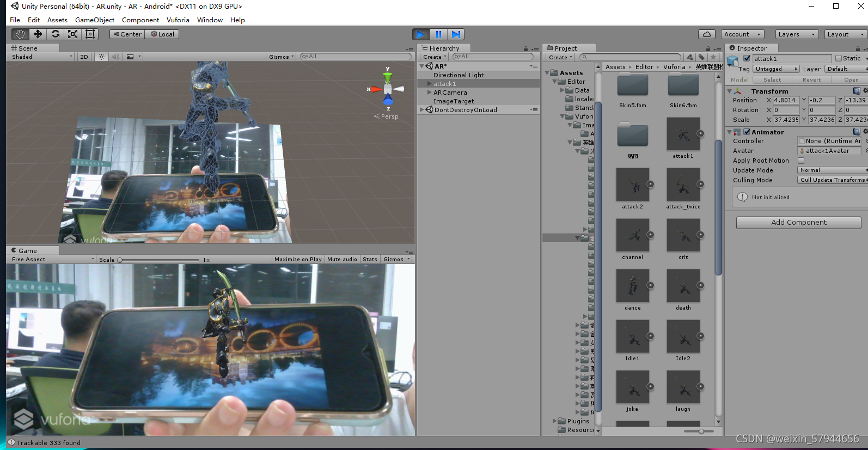868x450 pixels.
Task: Select the Rotate tool
Action: coord(55,34)
